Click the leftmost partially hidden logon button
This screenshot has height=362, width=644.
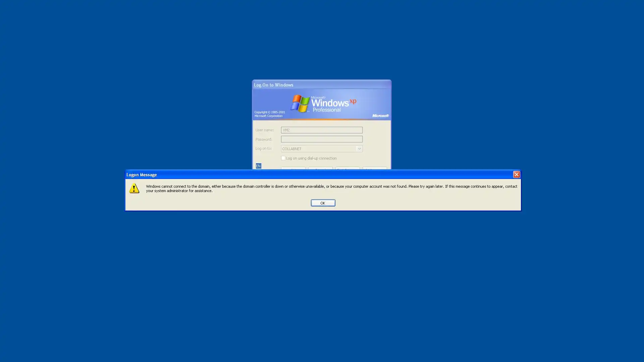[x=293, y=168]
